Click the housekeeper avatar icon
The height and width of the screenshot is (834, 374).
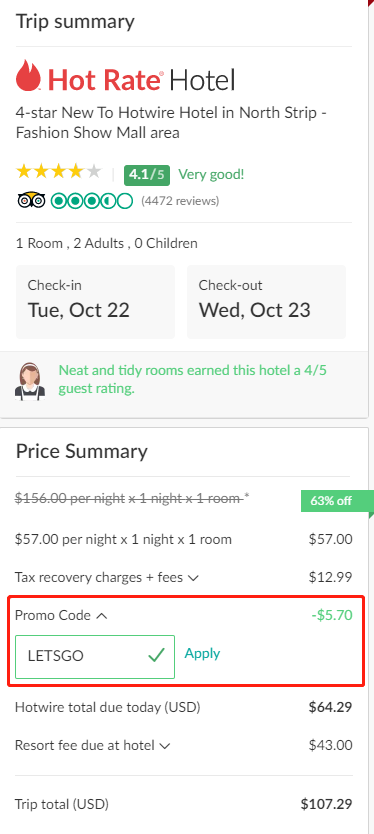30,381
